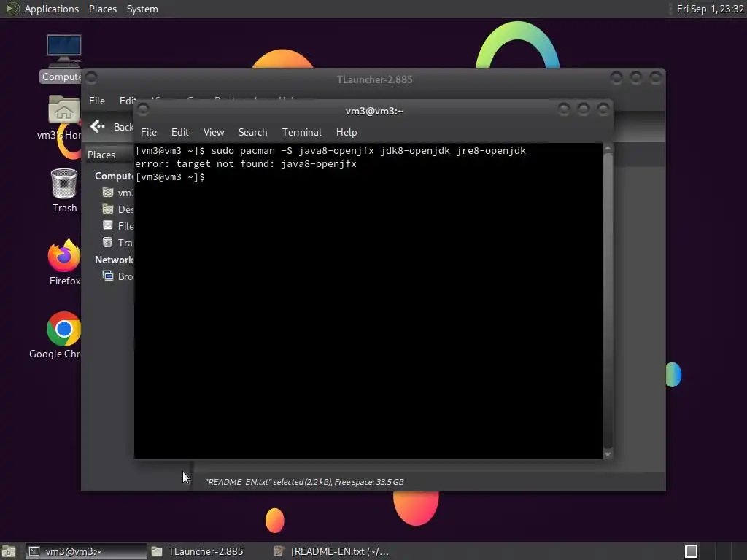Select Browse Network icon in sidebar
This screenshot has width=747, height=560.
(x=108, y=276)
